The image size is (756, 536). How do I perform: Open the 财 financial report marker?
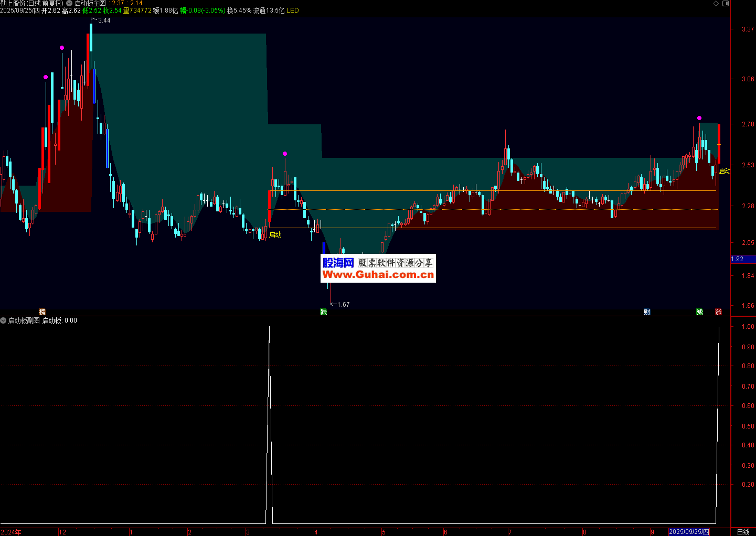pos(647,312)
